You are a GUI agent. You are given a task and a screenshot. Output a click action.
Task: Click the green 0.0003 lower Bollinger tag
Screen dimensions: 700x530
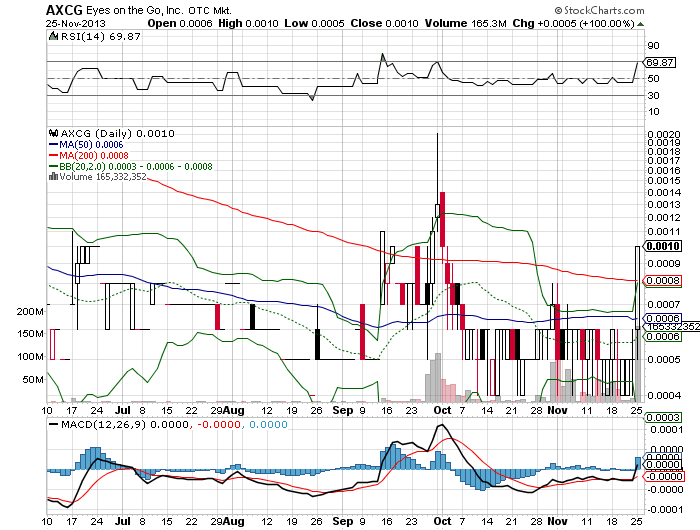pos(663,417)
